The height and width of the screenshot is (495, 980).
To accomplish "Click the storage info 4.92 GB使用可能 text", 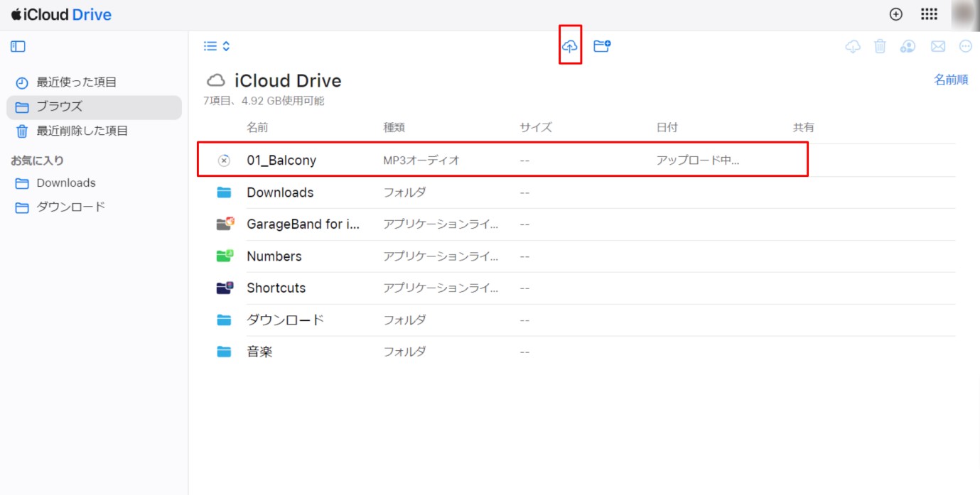I will coord(283,101).
